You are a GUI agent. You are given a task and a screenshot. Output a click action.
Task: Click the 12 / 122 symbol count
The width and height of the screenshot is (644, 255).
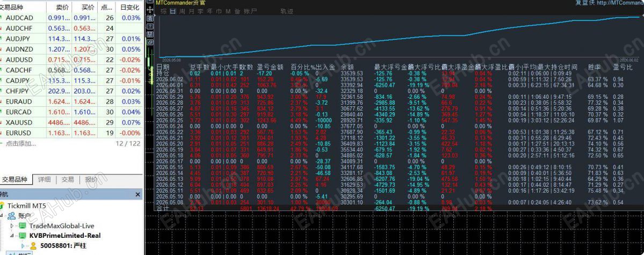coord(128,143)
